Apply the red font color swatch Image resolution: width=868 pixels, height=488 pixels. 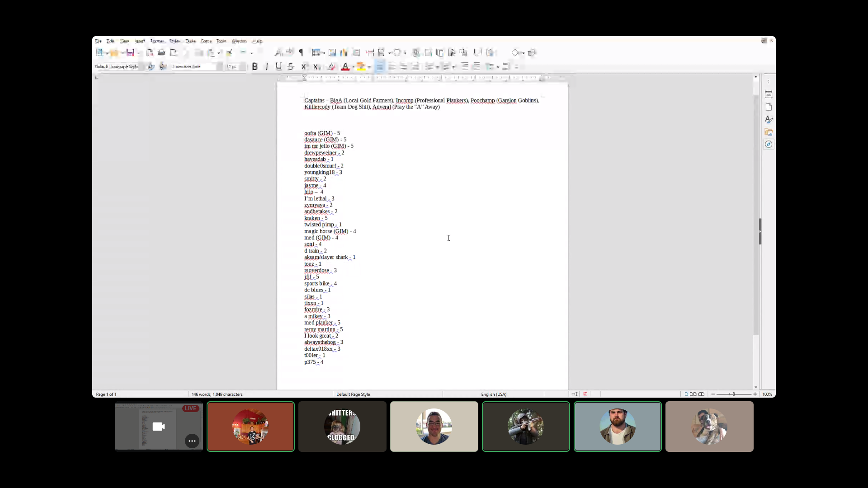[x=345, y=66]
